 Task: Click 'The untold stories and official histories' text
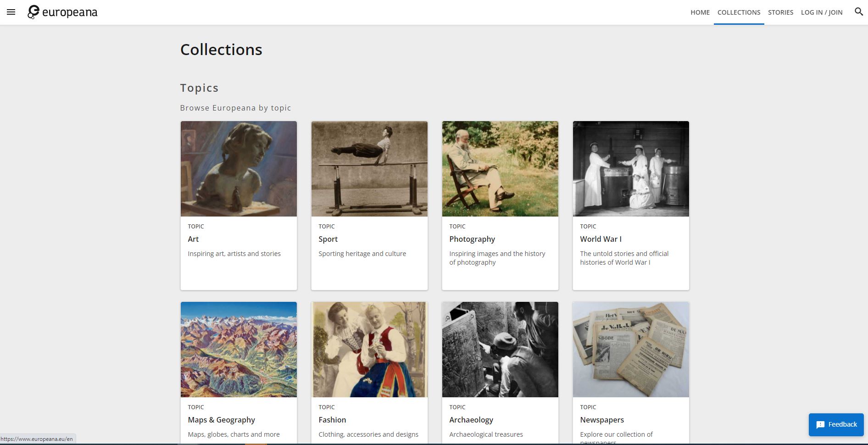pyautogui.click(x=624, y=258)
